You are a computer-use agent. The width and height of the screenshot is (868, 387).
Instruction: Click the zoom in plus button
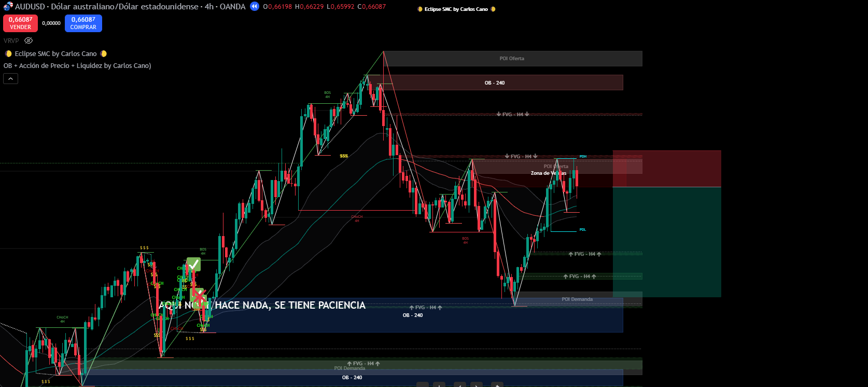[x=439, y=385]
